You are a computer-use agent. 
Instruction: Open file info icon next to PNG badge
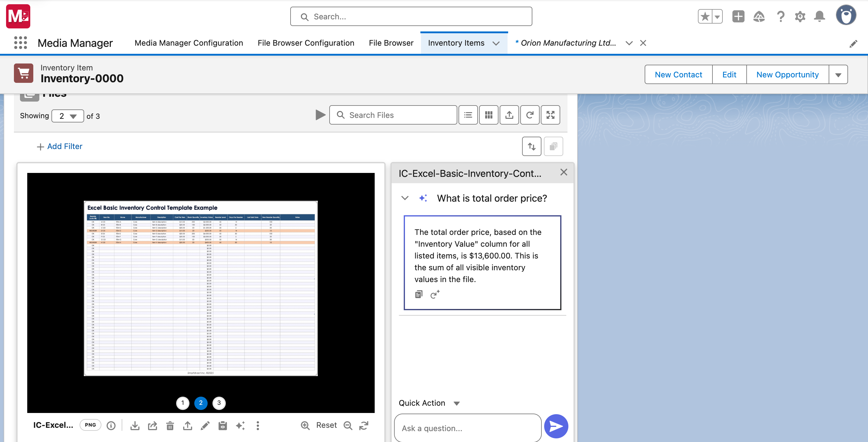[111, 425]
